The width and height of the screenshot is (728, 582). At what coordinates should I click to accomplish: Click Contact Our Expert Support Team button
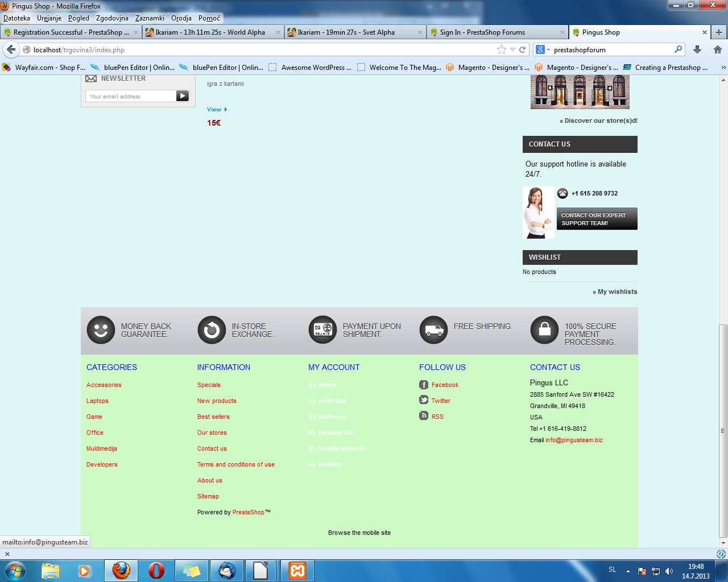point(597,219)
